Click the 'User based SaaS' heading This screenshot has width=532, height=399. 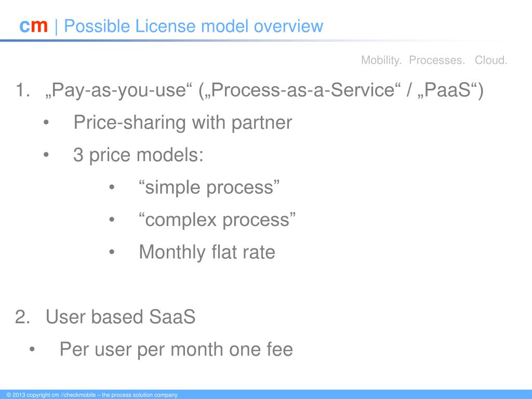[121, 316]
